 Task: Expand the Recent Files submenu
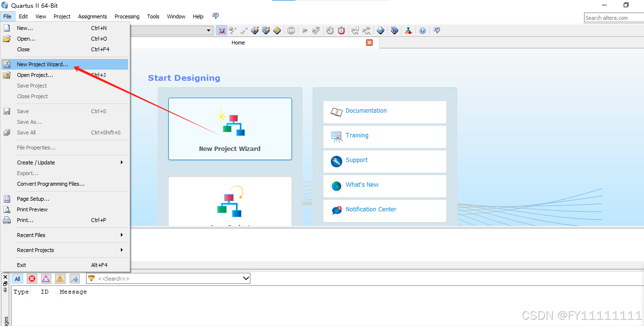65,235
